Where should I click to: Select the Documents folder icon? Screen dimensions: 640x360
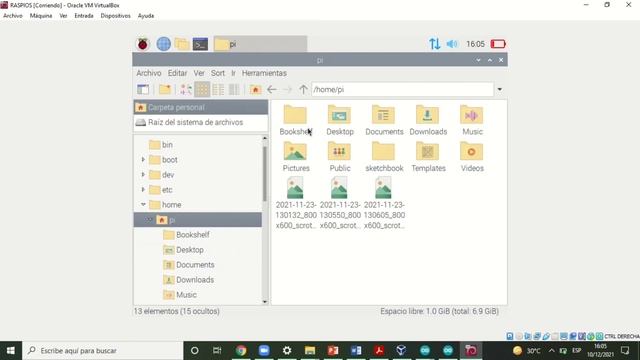point(383,115)
